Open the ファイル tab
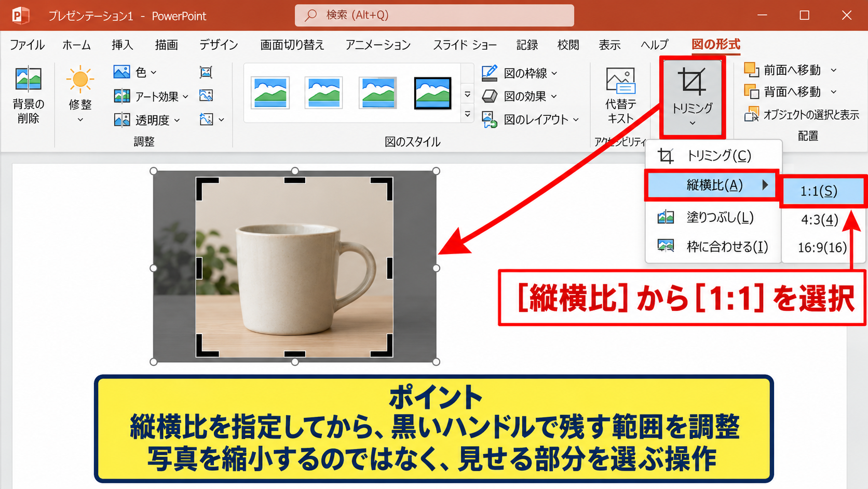Image resolution: width=868 pixels, height=489 pixels. [27, 45]
